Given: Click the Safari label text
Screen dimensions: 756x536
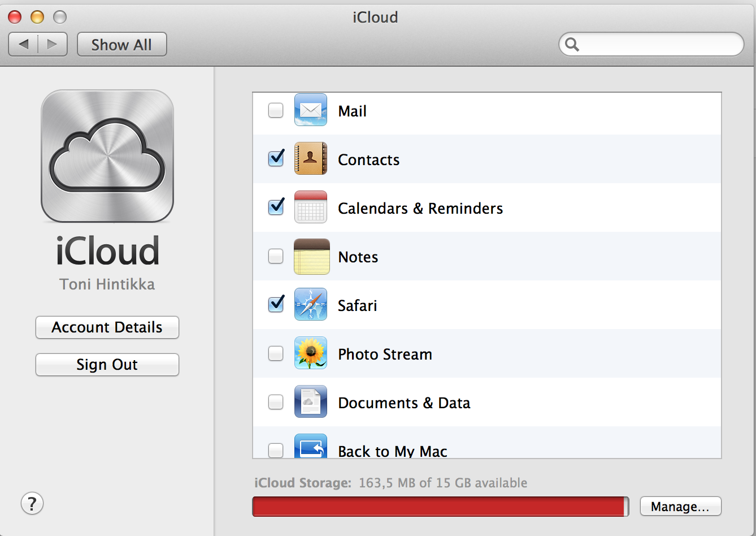Looking at the screenshot, I should point(357,306).
